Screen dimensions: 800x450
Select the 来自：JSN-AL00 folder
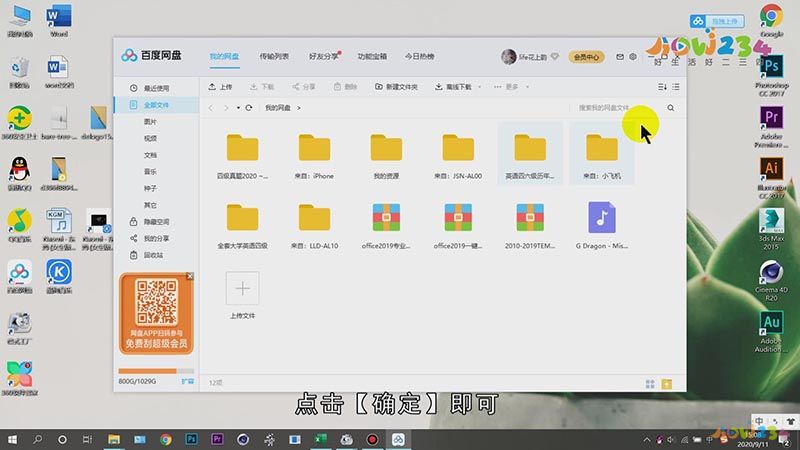click(458, 156)
